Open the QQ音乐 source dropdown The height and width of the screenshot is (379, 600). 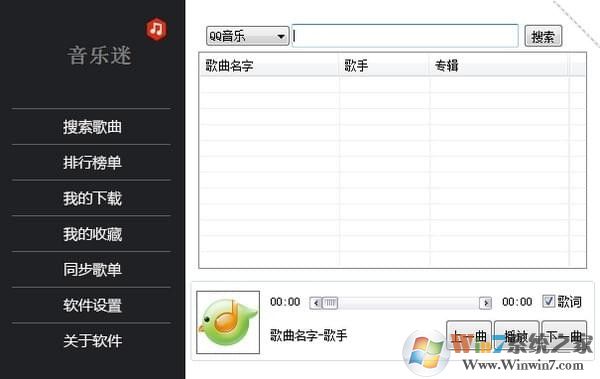tap(247, 36)
